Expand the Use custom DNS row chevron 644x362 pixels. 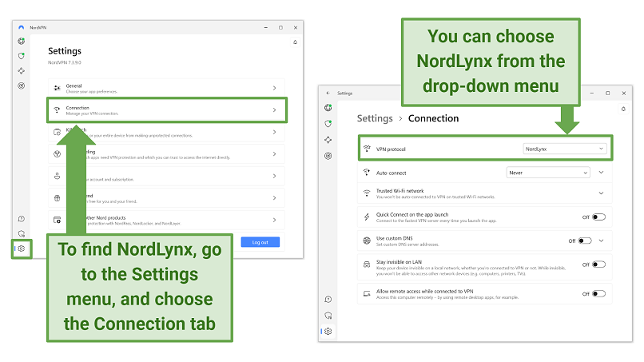602,241
